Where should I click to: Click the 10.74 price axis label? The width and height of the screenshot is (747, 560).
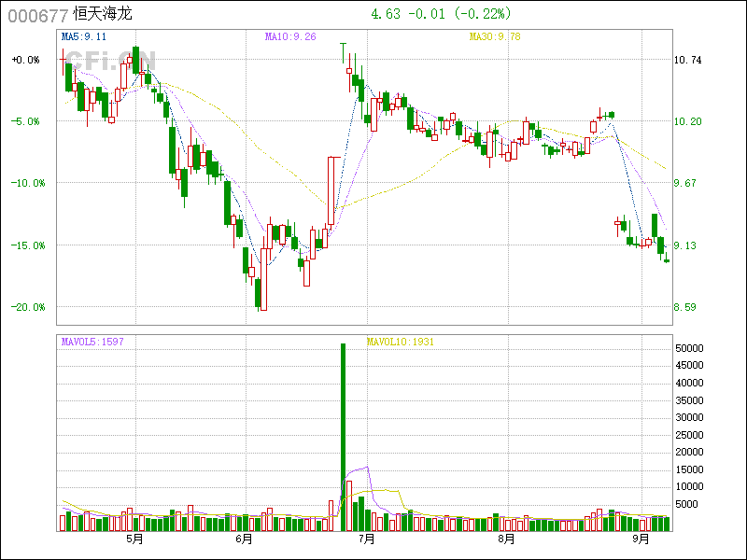687,60
